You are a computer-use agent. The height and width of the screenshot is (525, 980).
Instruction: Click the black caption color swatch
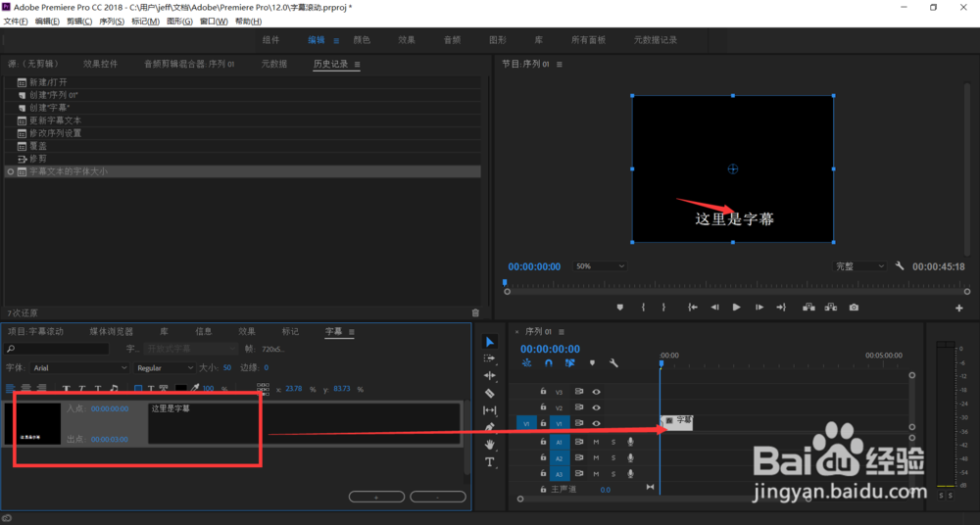(x=180, y=389)
